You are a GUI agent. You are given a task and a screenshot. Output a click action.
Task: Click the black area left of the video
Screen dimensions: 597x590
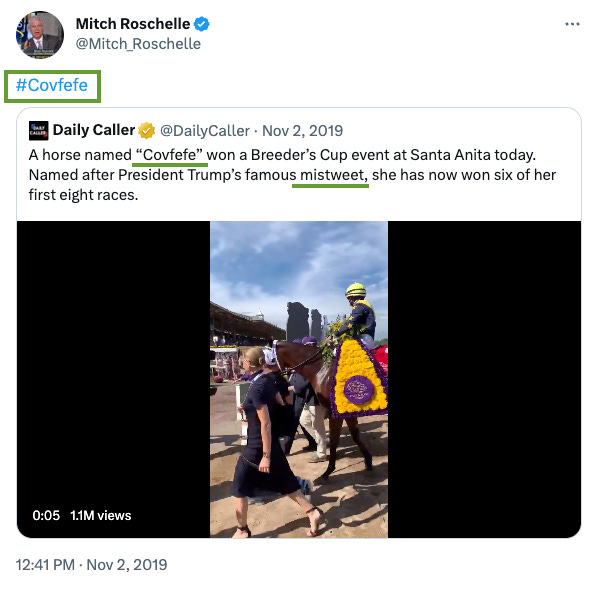[x=113, y=379]
